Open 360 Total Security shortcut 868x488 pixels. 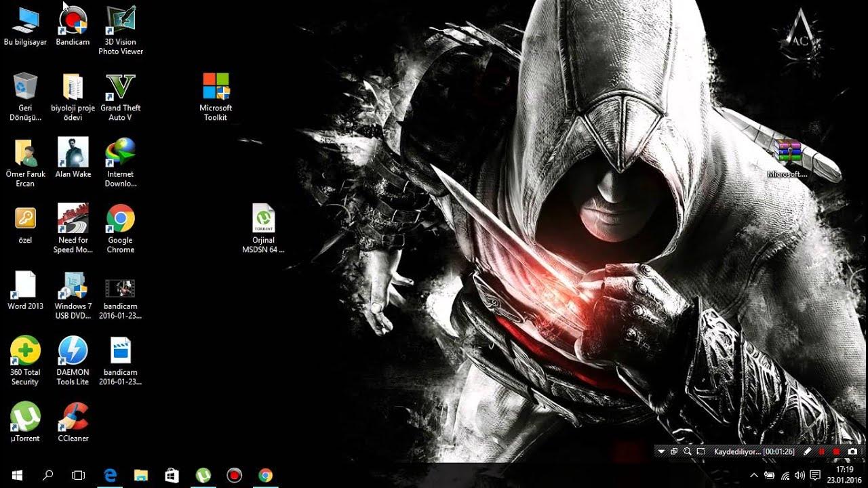[25, 361]
